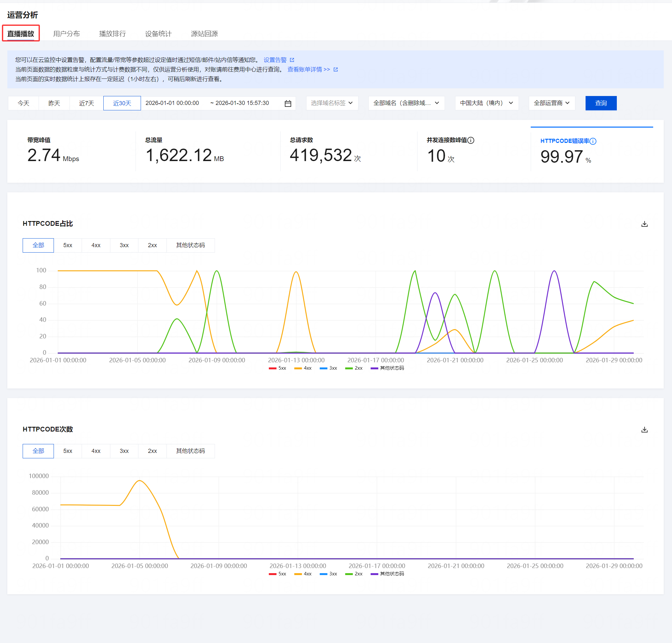Toggle 4xx legend color in HTTPCODE次数 chart
Image resolution: width=672 pixels, height=643 pixels.
pyautogui.click(x=298, y=574)
